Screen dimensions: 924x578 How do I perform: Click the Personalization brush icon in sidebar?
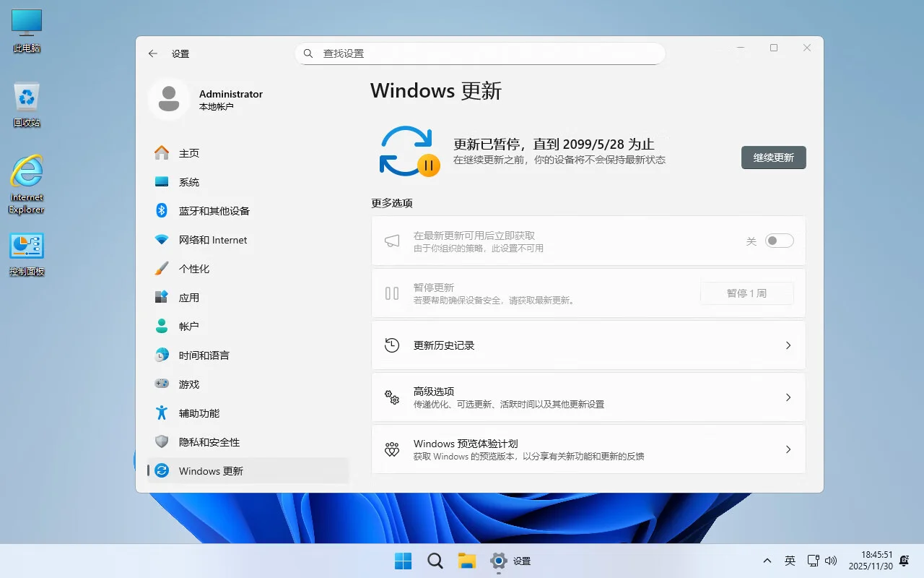[162, 268]
